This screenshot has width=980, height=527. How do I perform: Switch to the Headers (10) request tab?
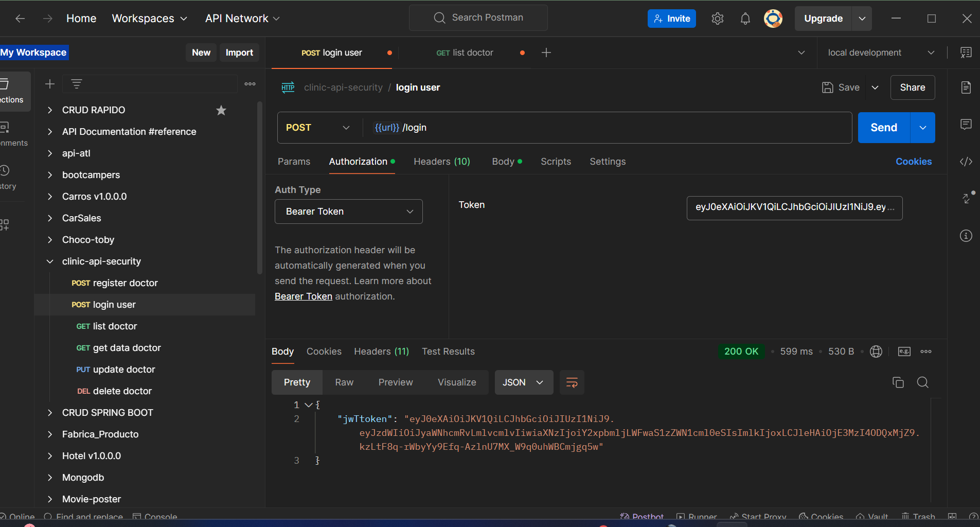442,162
